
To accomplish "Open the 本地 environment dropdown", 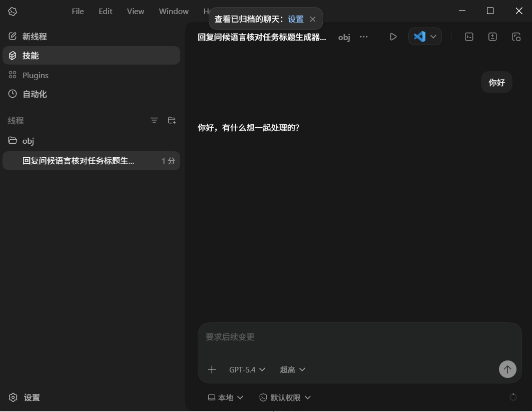I will [x=225, y=397].
